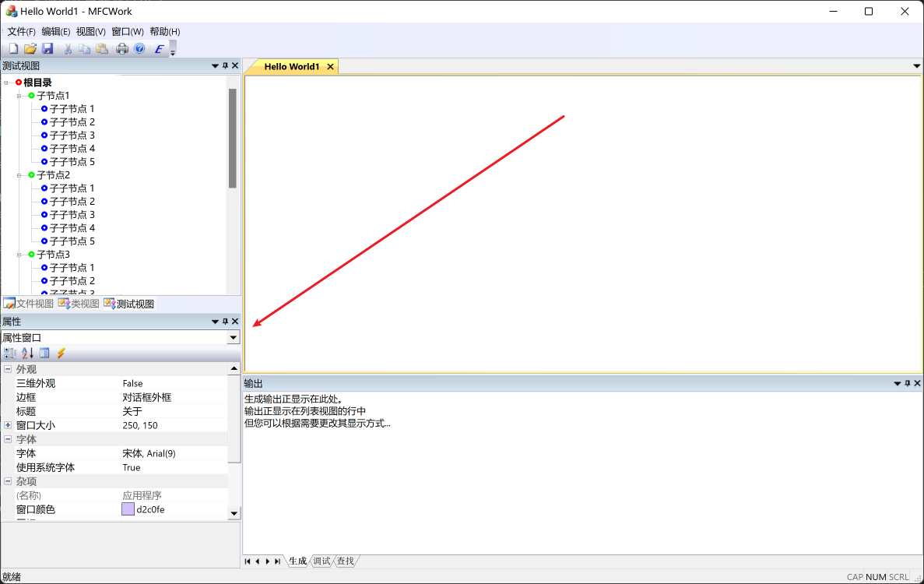Click the d2c0fe window color swatch

(128, 509)
